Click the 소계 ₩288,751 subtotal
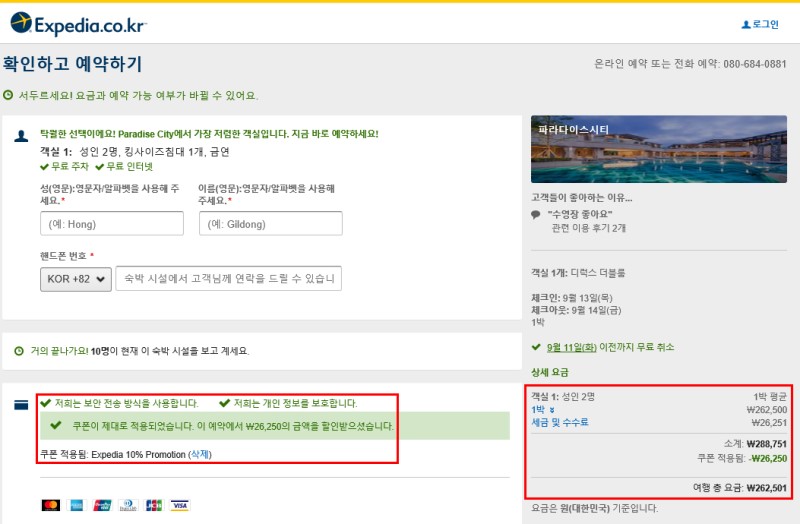The image size is (800, 524). pos(755,444)
